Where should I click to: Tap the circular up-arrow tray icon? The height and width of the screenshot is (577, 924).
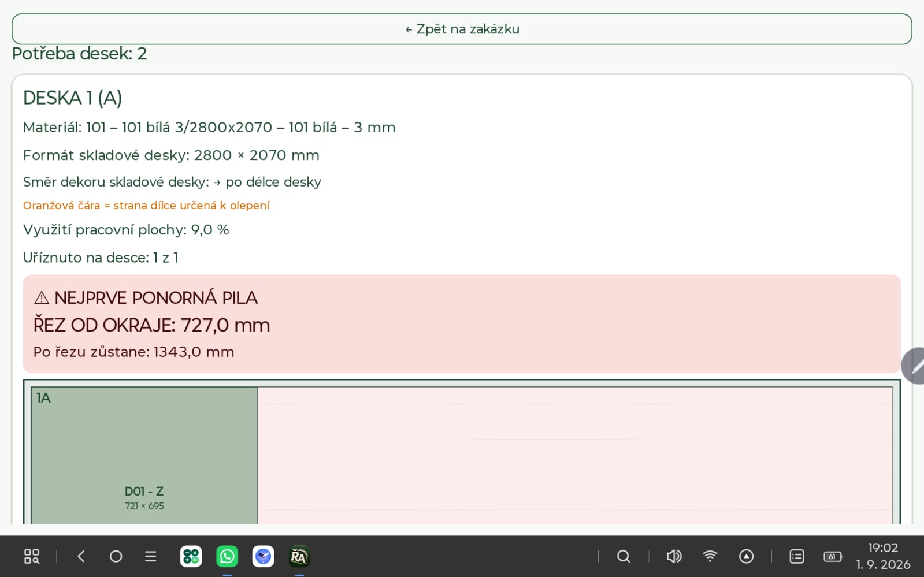coord(746,556)
